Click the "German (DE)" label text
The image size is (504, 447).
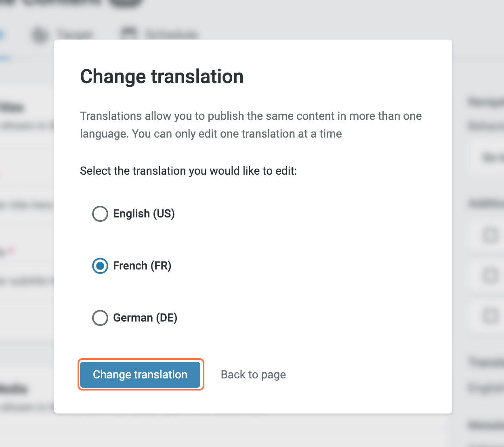pyautogui.click(x=145, y=318)
